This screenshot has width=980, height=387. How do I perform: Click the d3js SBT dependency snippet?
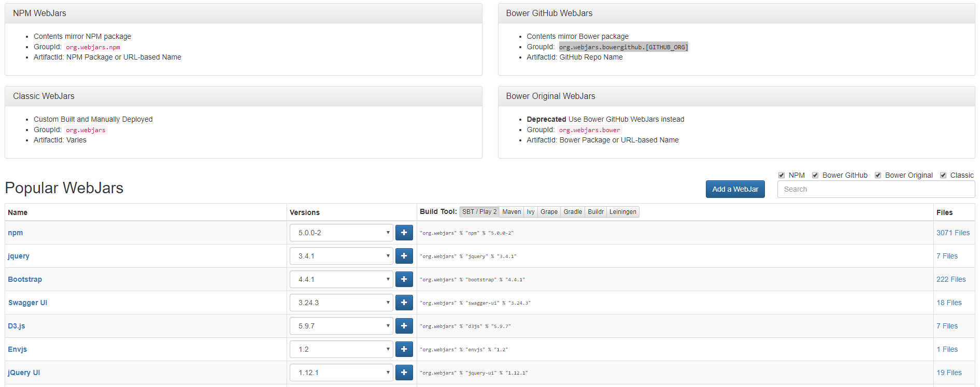tap(465, 326)
